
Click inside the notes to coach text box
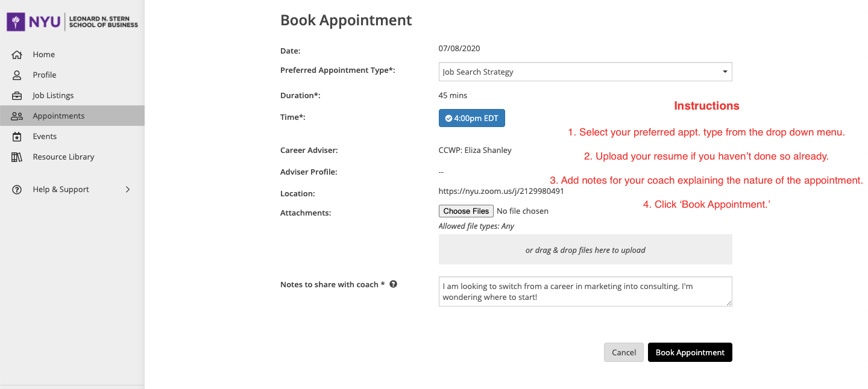(x=585, y=291)
